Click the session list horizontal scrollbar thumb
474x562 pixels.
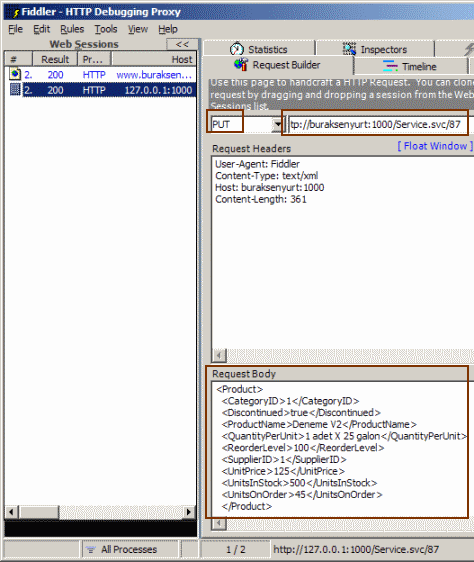[39, 512]
